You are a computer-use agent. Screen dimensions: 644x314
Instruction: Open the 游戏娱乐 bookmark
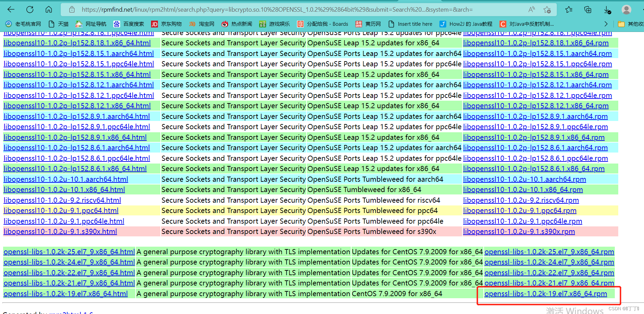[x=275, y=24]
